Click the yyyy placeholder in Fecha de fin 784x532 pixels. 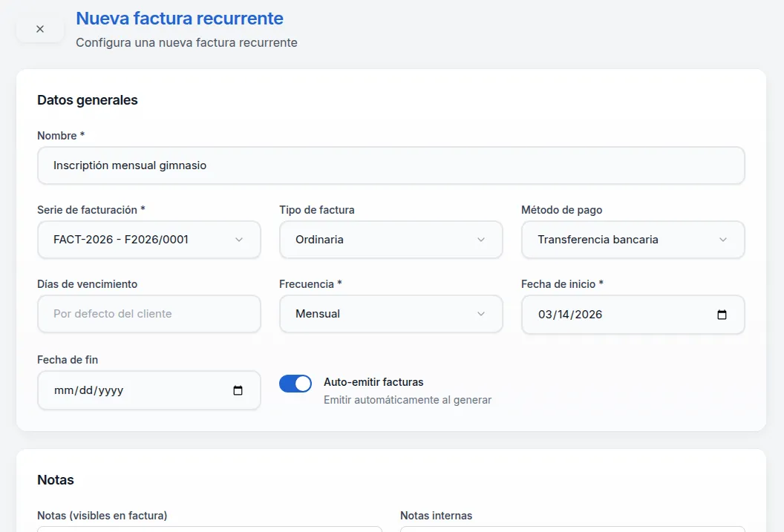click(110, 390)
